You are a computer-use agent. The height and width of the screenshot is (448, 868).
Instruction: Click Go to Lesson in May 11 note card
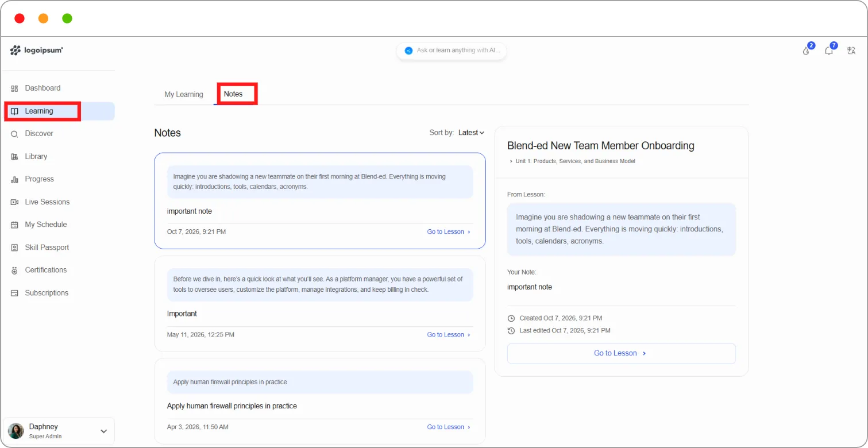tap(449, 335)
